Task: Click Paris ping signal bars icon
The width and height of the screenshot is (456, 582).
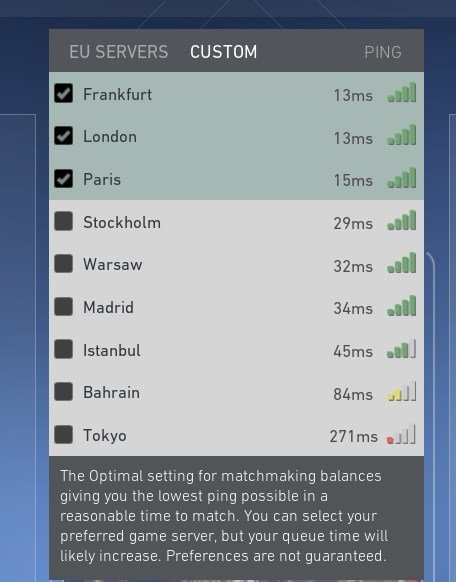Action: tap(401, 178)
